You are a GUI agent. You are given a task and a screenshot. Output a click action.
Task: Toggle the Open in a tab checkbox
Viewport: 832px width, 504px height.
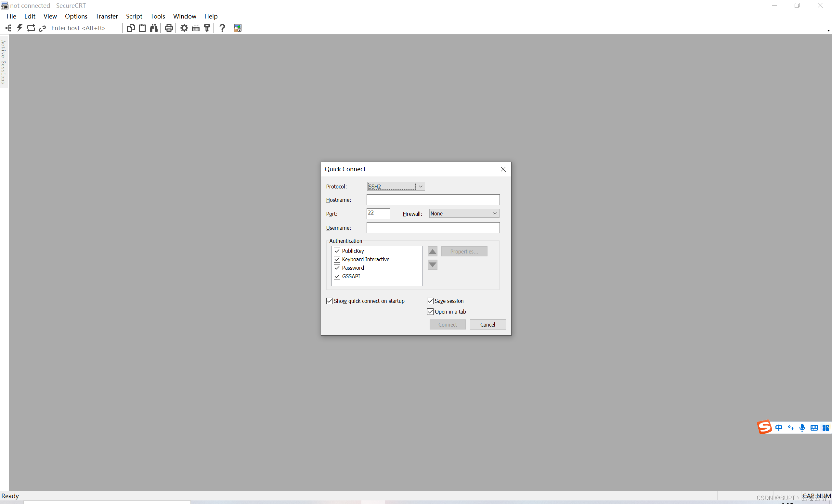430,311
